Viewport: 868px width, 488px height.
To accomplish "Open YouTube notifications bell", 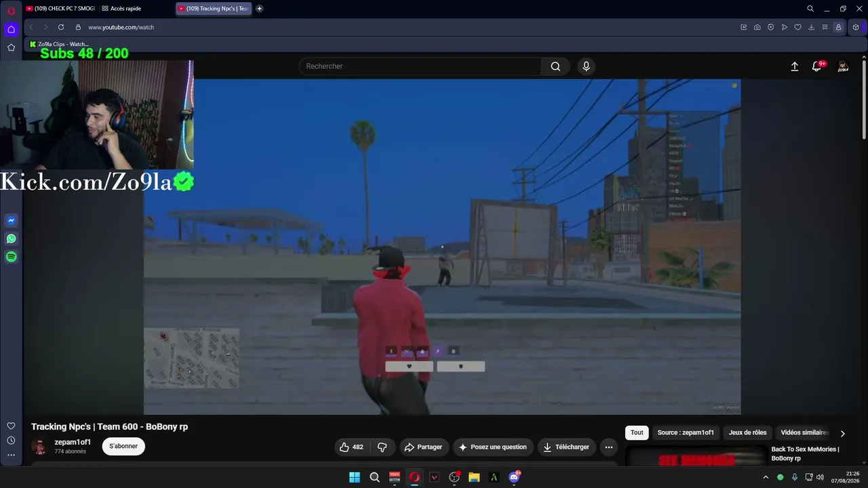I will 816,66.
